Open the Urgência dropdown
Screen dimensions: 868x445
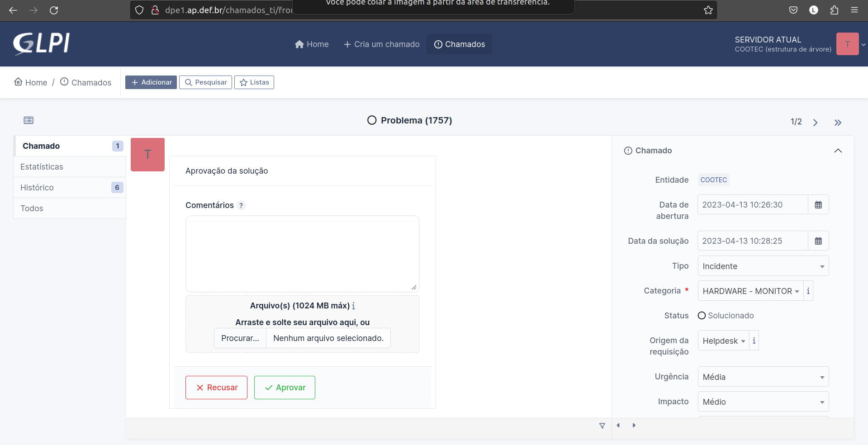point(763,377)
